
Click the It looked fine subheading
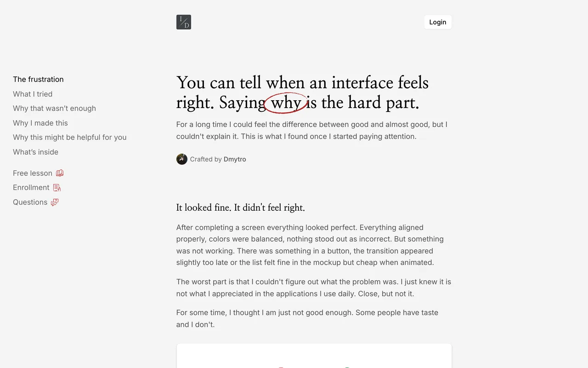click(x=241, y=207)
